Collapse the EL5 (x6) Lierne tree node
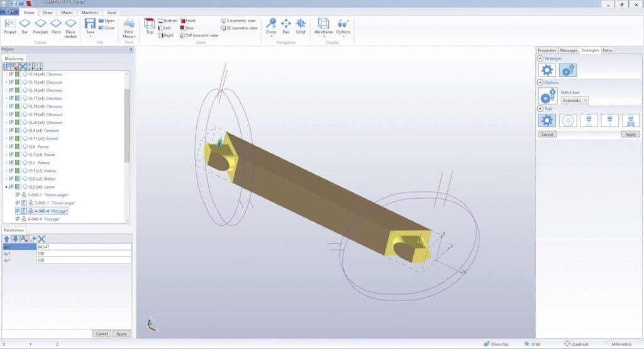The width and height of the screenshot is (644, 349). tap(7, 187)
